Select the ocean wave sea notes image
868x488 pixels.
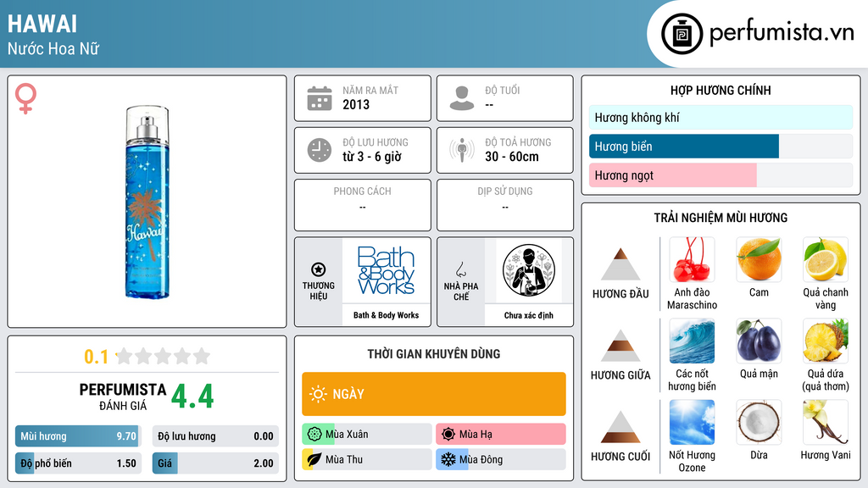(692, 341)
